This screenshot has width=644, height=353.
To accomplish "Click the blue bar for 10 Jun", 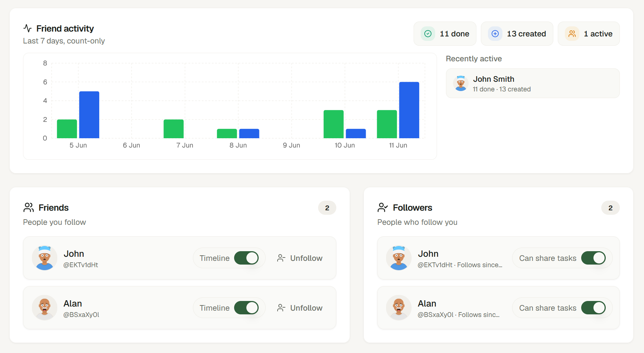I will pyautogui.click(x=356, y=133).
